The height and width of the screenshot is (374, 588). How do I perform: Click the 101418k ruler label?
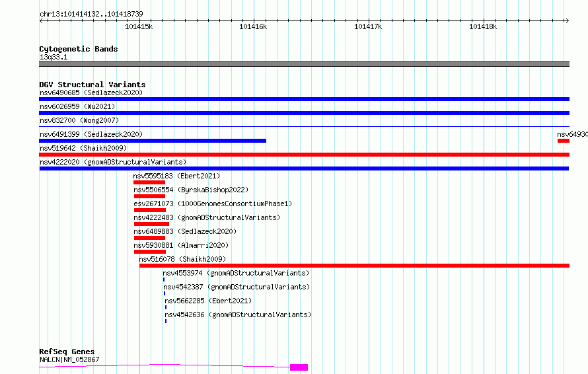pyautogui.click(x=483, y=26)
